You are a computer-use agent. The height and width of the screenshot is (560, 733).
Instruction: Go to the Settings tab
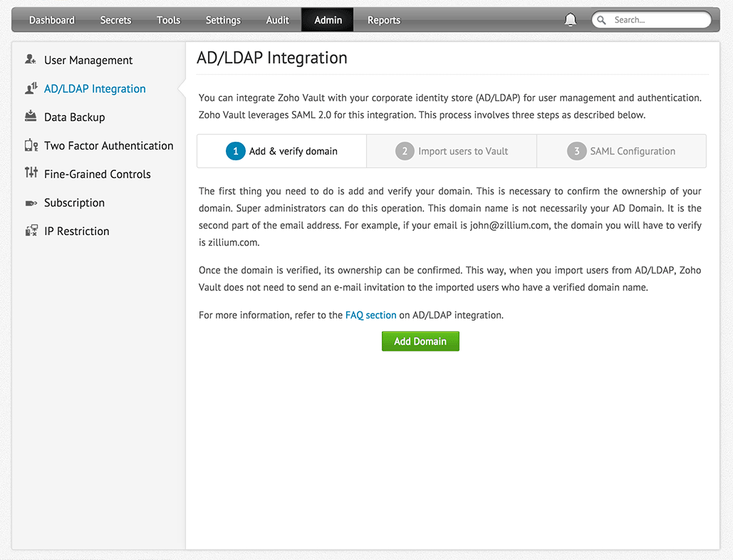point(223,20)
